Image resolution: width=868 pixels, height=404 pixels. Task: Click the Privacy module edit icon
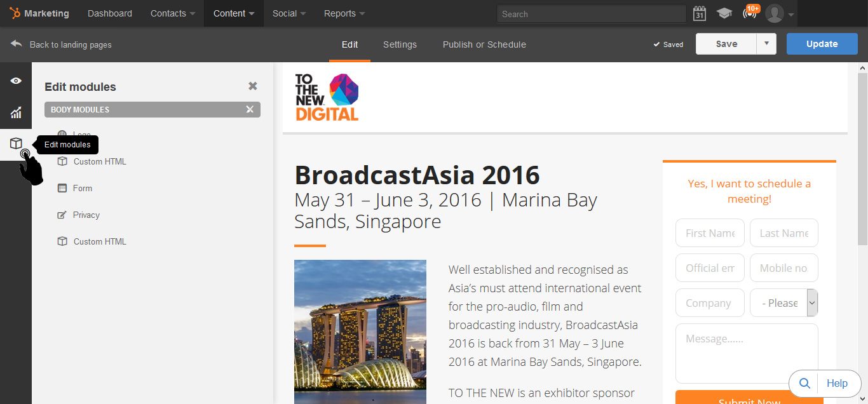(x=62, y=215)
